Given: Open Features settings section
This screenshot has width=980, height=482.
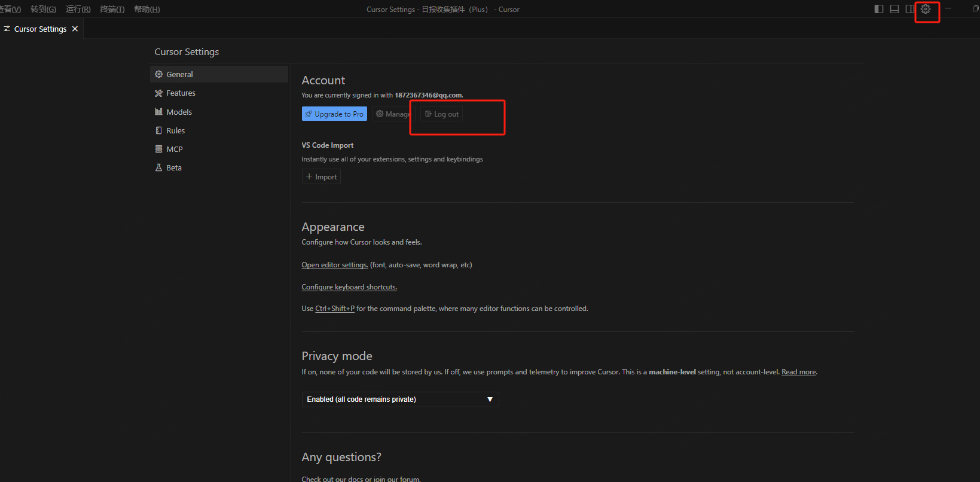Looking at the screenshot, I should 219,93.
